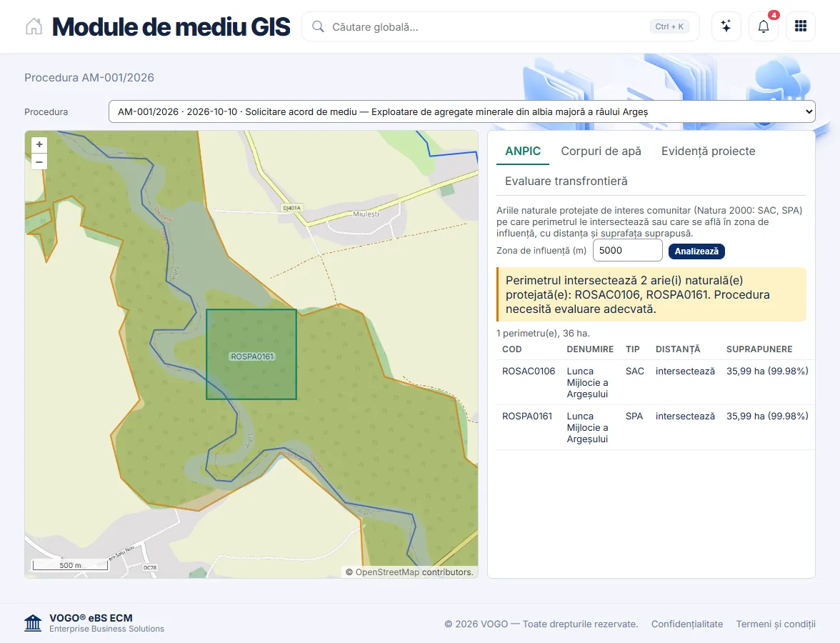Expand the Procedura dropdown
Viewport: 840px width, 643px height.
point(461,111)
